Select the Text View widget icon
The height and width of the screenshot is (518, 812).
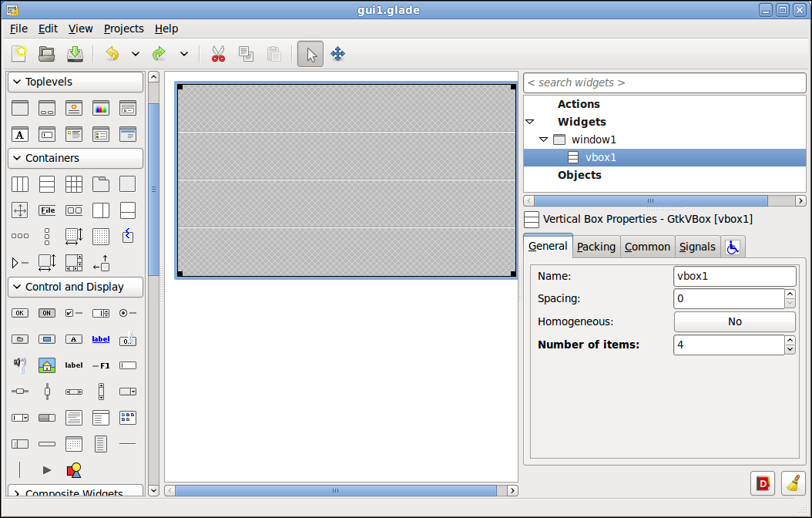(x=74, y=418)
